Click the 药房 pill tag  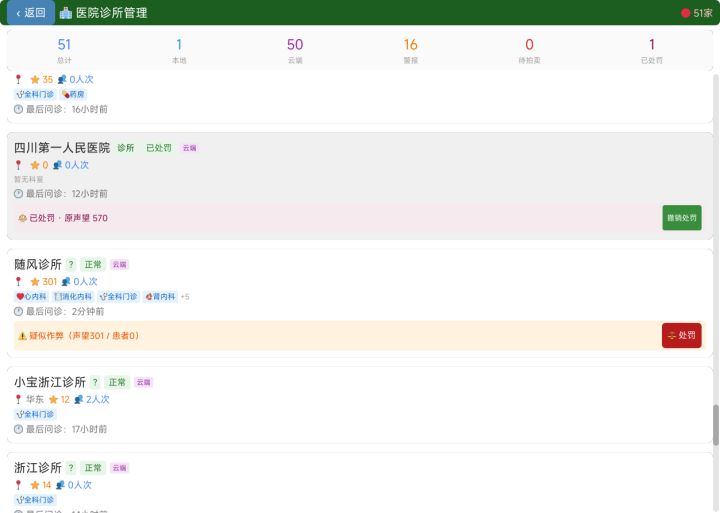coord(73,94)
